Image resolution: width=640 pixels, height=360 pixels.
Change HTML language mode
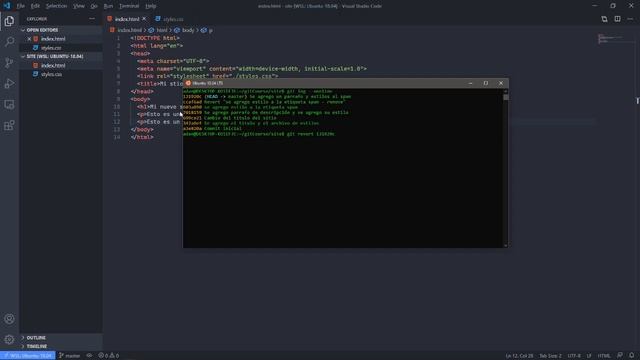(x=604, y=356)
